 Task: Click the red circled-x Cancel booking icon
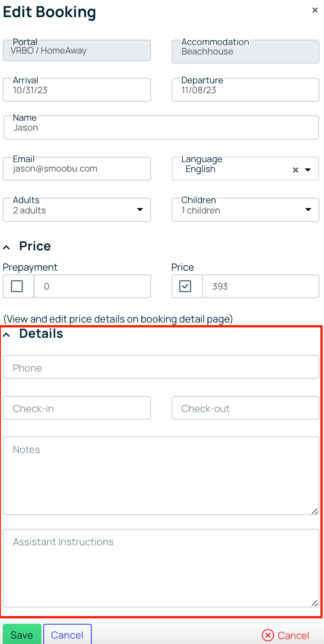268,635
